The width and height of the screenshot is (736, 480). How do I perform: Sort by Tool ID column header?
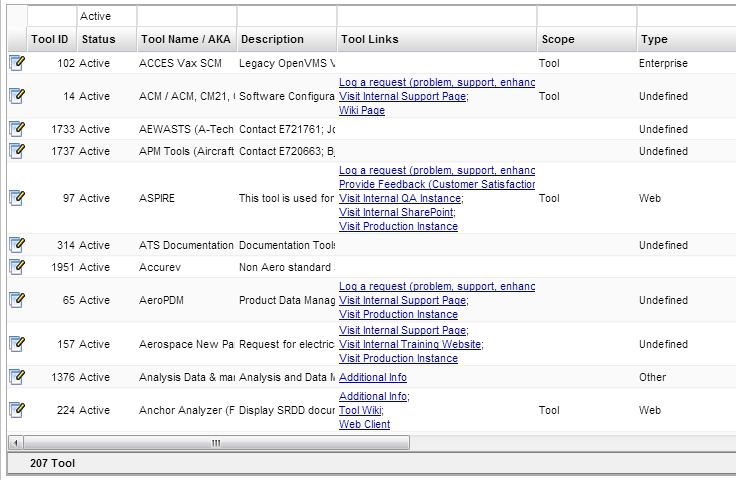(x=50, y=39)
